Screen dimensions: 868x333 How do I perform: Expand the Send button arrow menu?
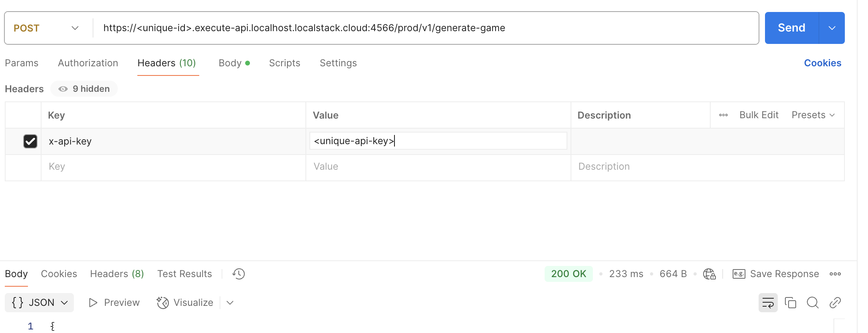tap(832, 28)
